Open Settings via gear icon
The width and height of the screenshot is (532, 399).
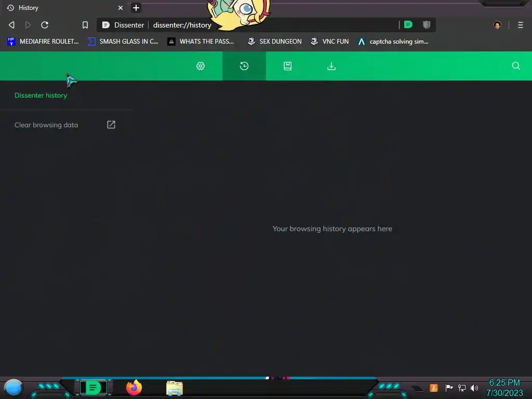[201, 66]
